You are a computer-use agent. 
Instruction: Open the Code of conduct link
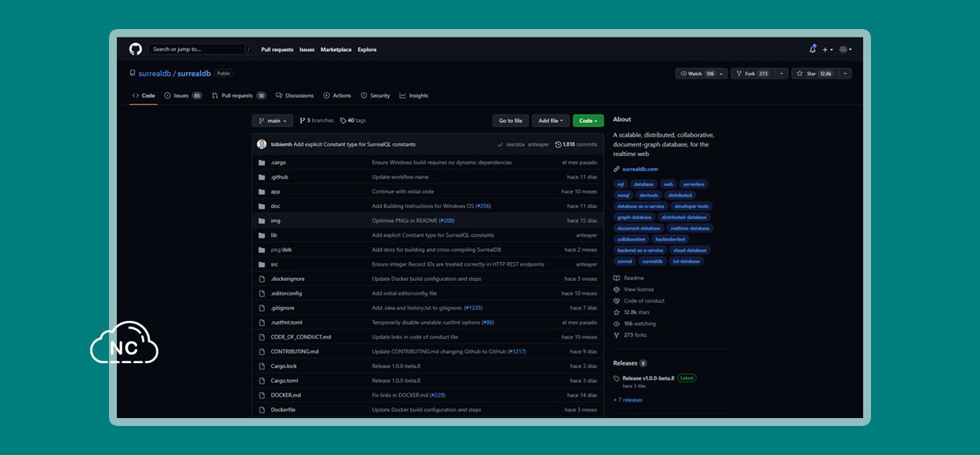click(644, 300)
